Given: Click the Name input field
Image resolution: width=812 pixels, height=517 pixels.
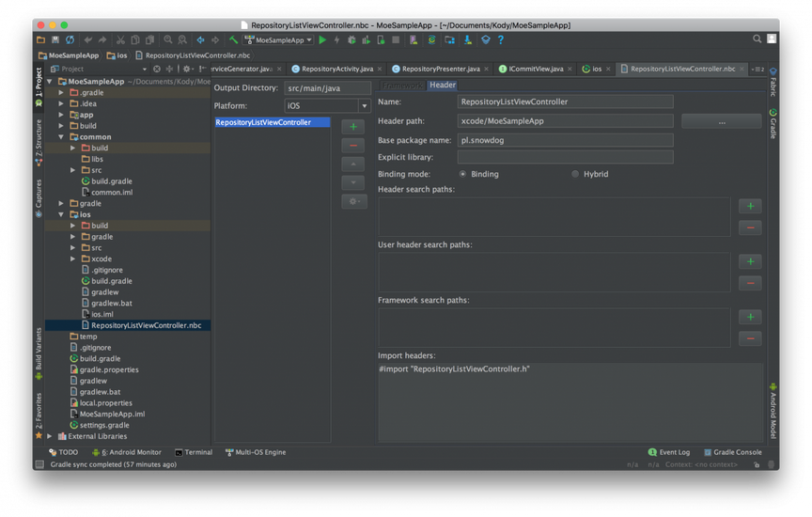Looking at the screenshot, I should coord(565,102).
